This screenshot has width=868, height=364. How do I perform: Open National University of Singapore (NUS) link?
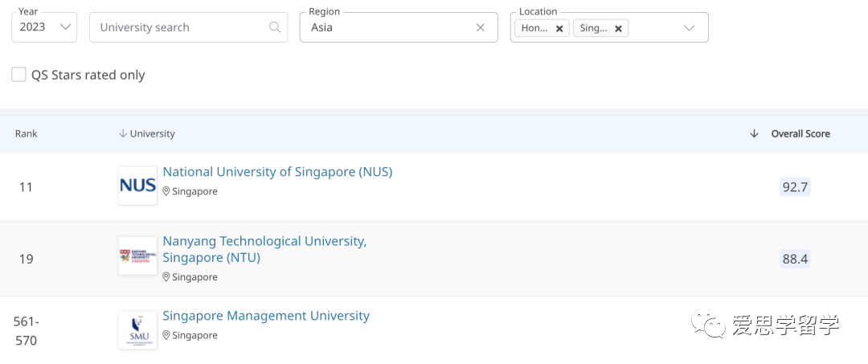(x=277, y=172)
